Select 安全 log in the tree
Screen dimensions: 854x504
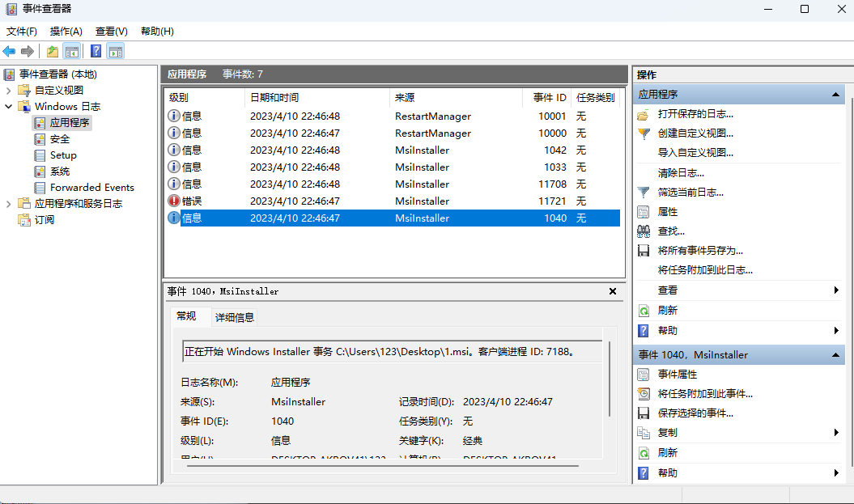[x=60, y=139]
